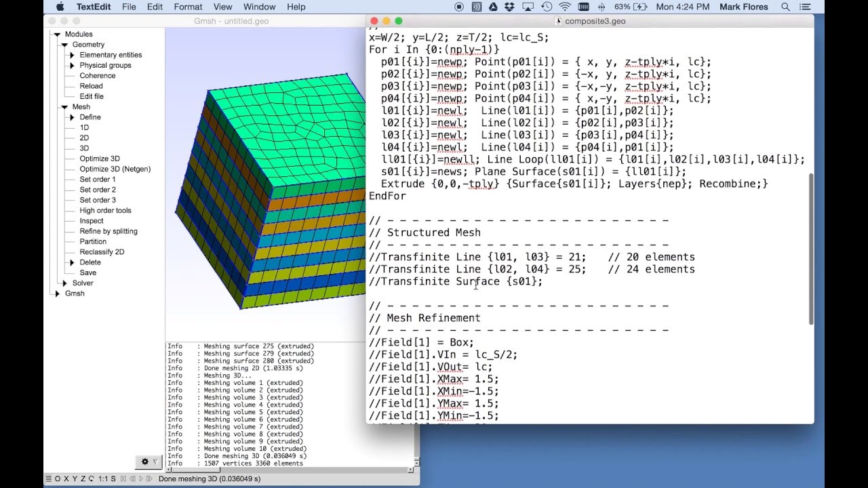The width and height of the screenshot is (868, 488).
Task: Click the O options status bar button
Action: 58,479
